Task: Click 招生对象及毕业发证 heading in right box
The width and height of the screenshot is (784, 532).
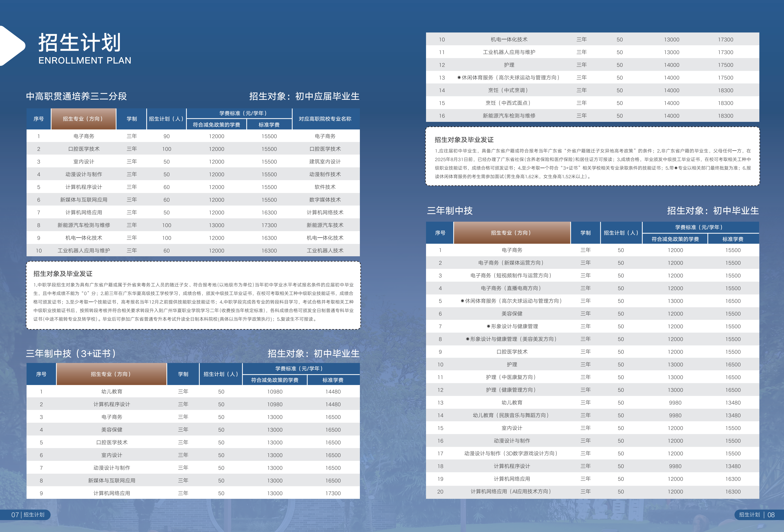Action: pos(464,140)
